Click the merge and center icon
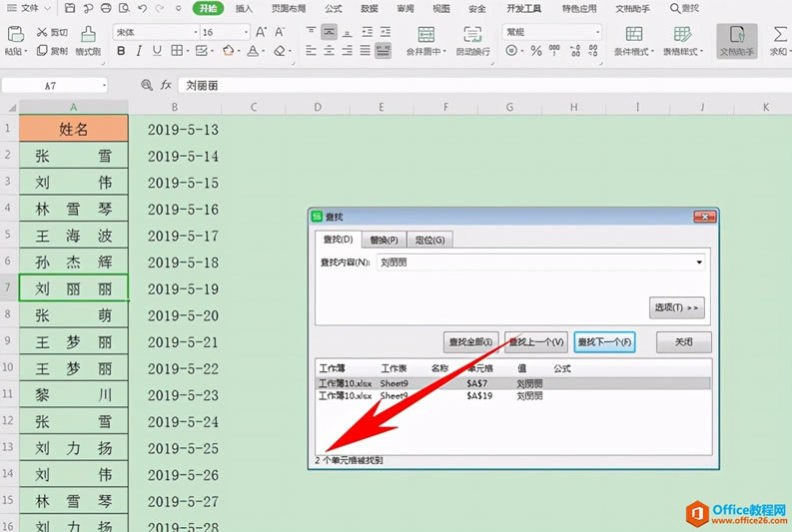 [x=425, y=34]
